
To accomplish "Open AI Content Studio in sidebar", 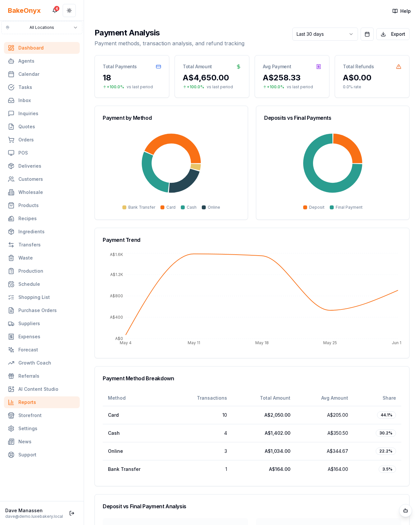I will pyautogui.click(x=42, y=389).
